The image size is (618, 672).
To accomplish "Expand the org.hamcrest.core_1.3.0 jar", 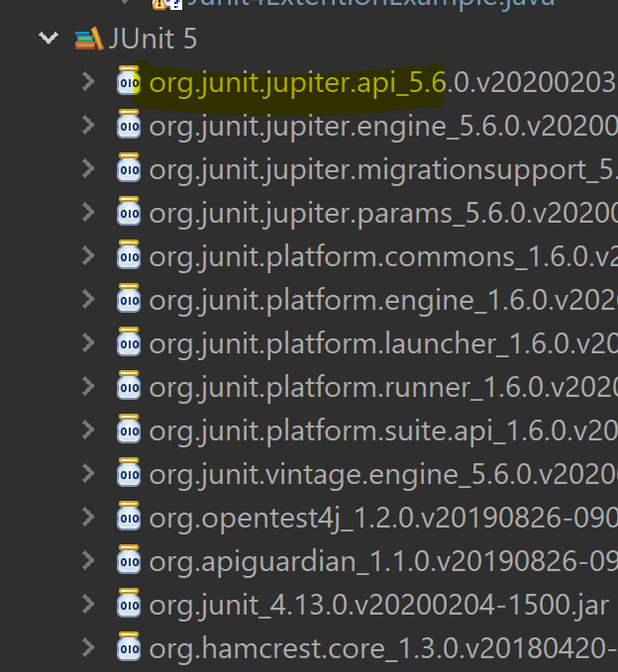I will [x=88, y=648].
